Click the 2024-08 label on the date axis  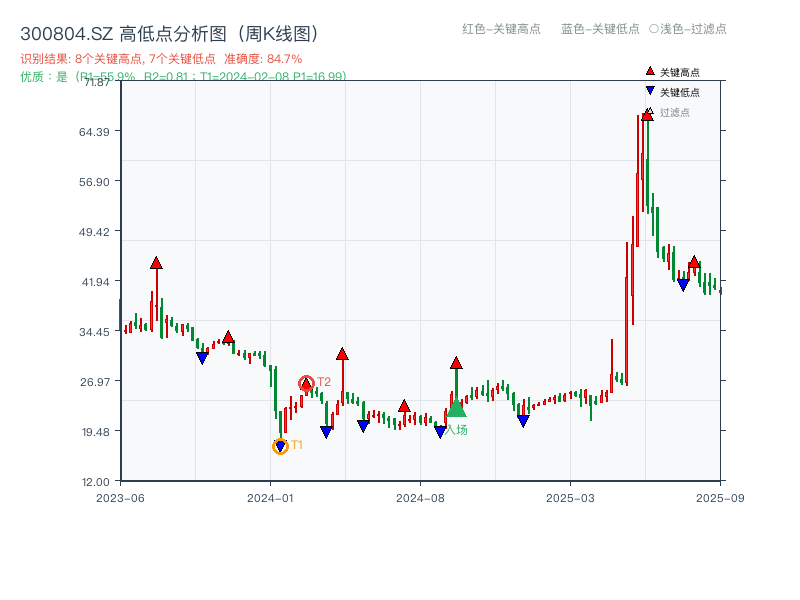421,495
